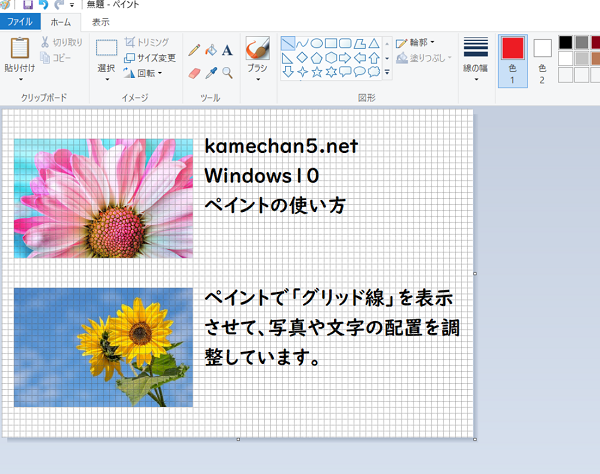Screen dimensions: 600x474
Task: Click the text 'kamechan5.net' on canvas
Action: [281, 146]
